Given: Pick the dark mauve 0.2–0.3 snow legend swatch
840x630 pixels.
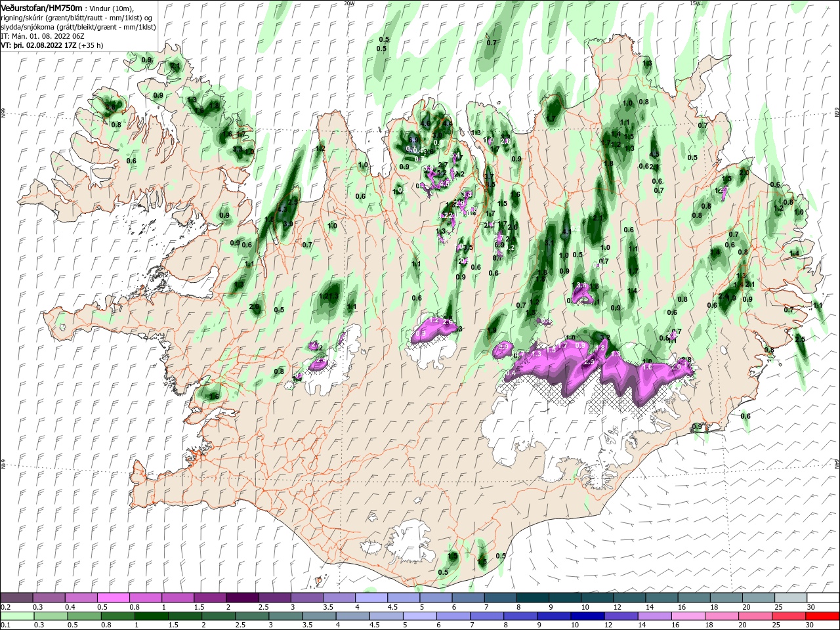Looking at the screenshot, I should coord(16,598).
